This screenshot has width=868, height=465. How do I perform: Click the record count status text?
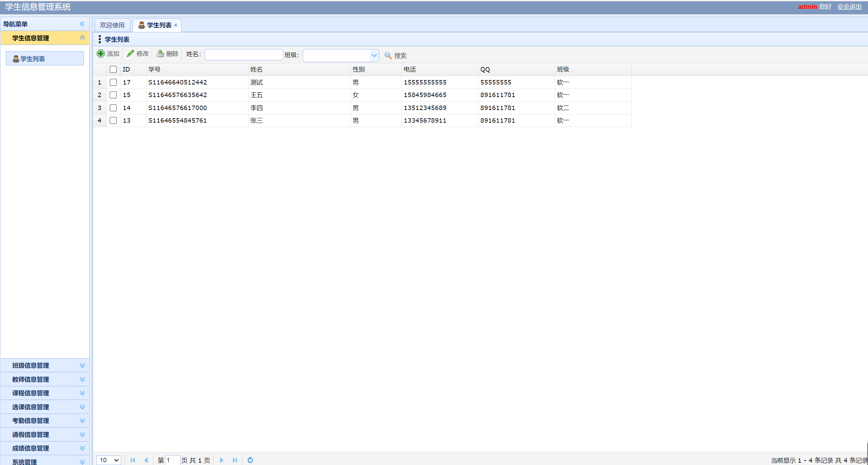click(819, 460)
